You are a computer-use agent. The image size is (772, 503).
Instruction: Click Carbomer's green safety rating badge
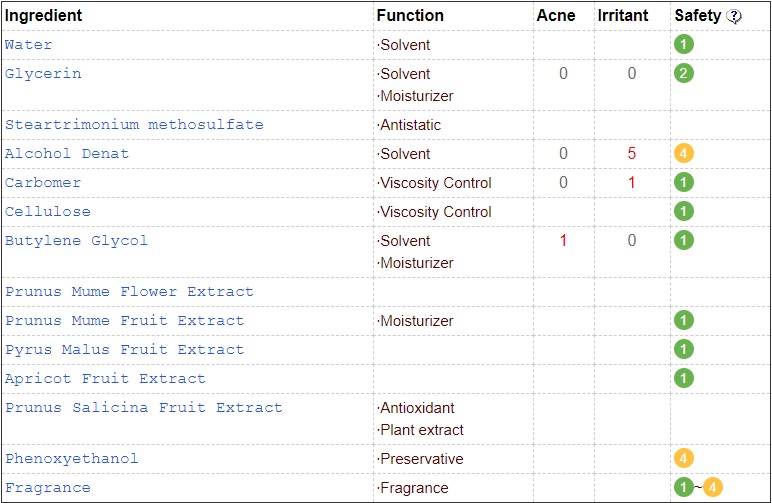[x=684, y=182]
